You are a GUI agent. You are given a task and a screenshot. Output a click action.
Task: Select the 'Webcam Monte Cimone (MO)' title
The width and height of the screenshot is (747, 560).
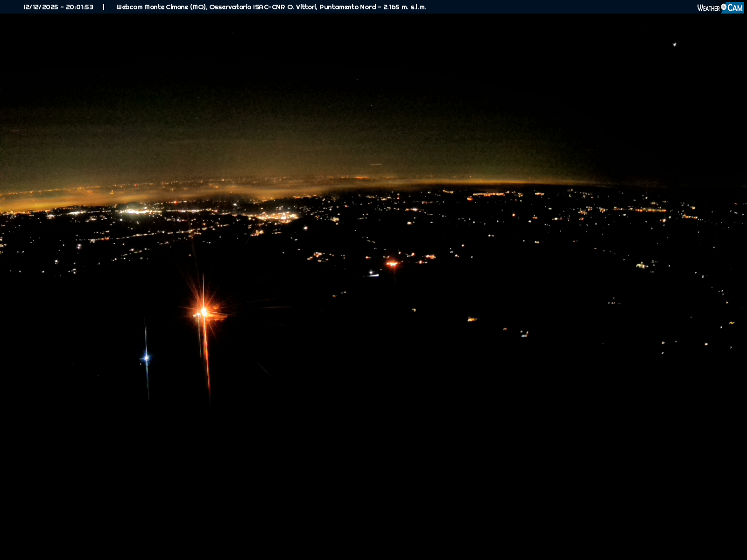click(x=161, y=7)
